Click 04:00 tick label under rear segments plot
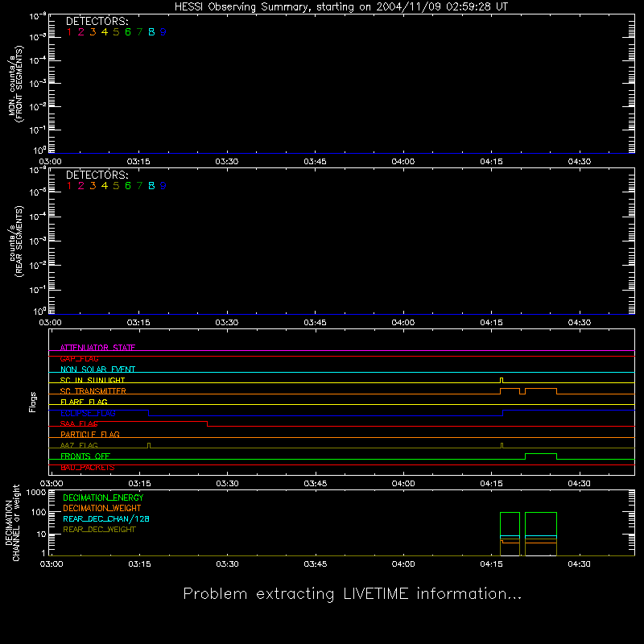The height and width of the screenshot is (644, 644). [x=403, y=323]
